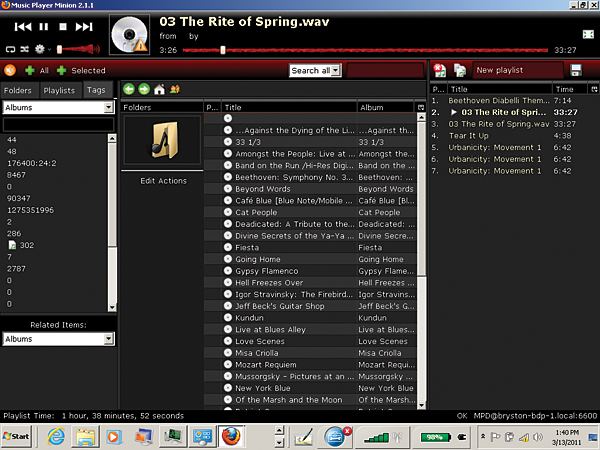Sort playlist by Time column
Image resolution: width=600 pixels, height=450 pixels.
click(x=569, y=89)
